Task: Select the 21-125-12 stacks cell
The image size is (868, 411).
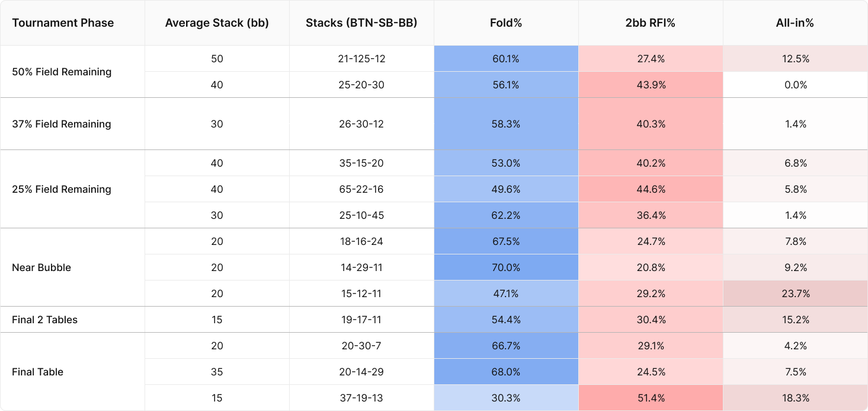Action: point(361,59)
